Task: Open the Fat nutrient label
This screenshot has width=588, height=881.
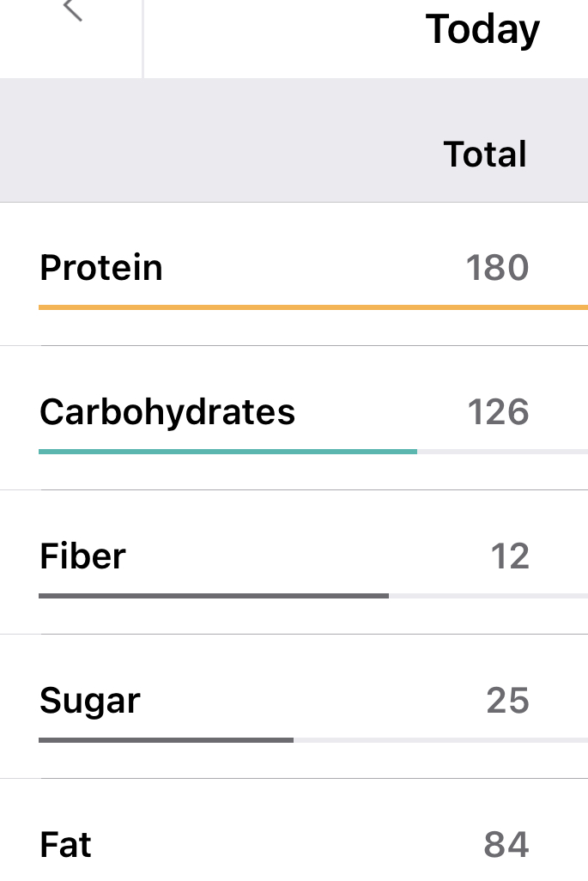Action: (x=65, y=845)
